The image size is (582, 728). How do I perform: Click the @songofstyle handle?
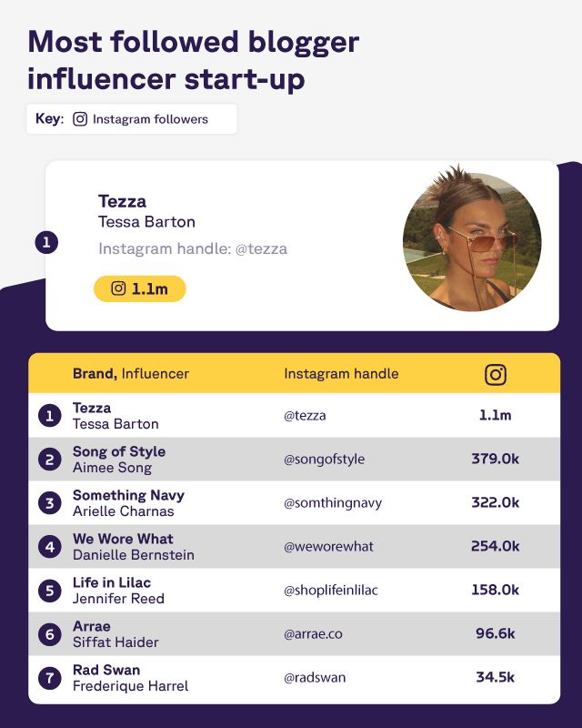[x=324, y=460]
